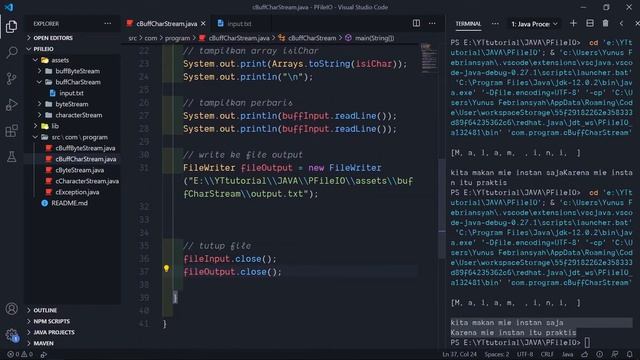The height and width of the screenshot is (360, 640).
Task: Click Ln 37, Col 24 in status bar
Action: pyautogui.click(x=459, y=354)
